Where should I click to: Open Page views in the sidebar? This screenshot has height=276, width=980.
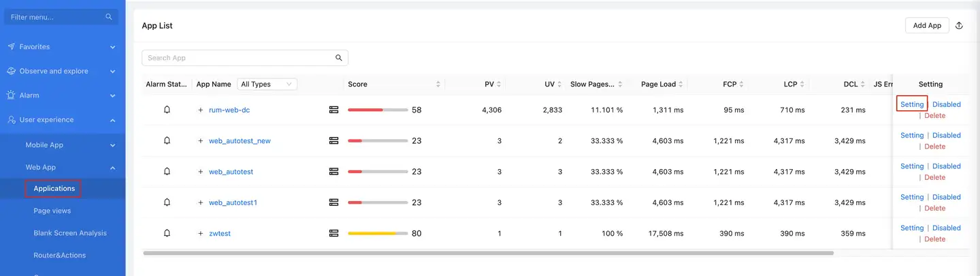pos(52,211)
